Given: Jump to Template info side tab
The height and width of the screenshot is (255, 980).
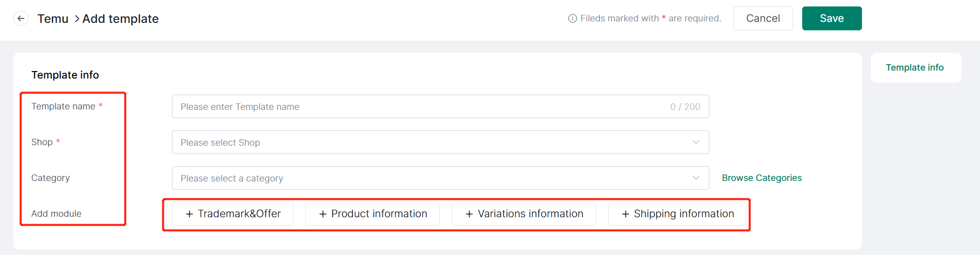Looking at the screenshot, I should tap(915, 68).
